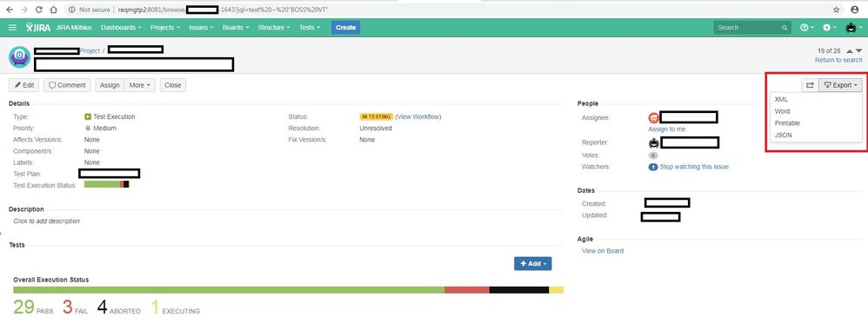
Task: Click red fail segment of overall status bar
Action: click(467, 290)
